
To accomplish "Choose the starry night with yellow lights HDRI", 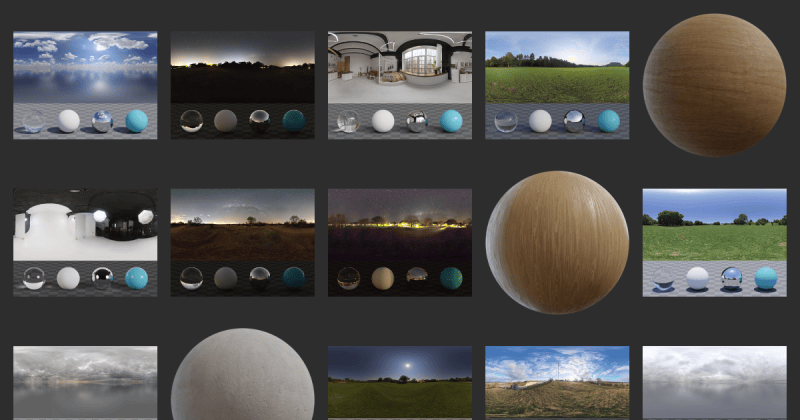I will [x=399, y=242].
